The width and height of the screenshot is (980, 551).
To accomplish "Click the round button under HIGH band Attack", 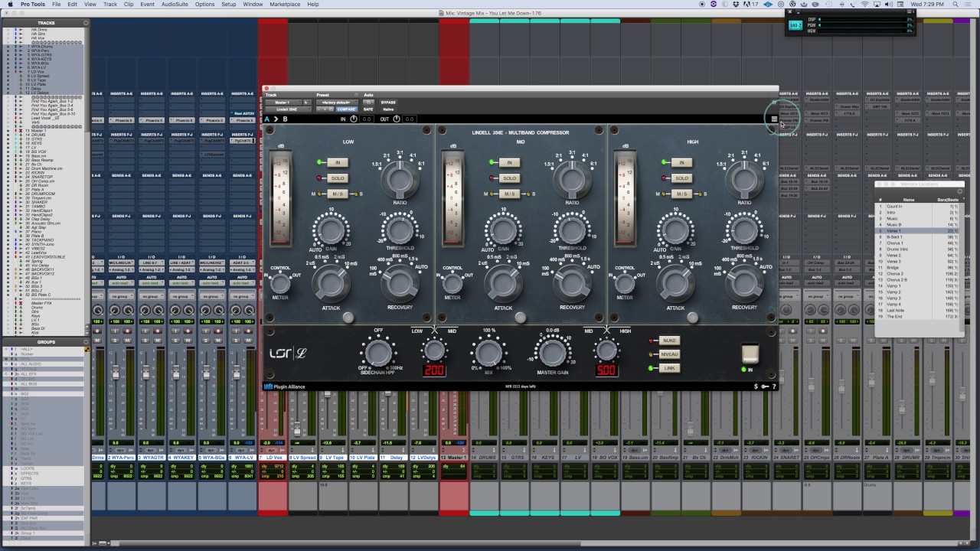I will point(693,318).
